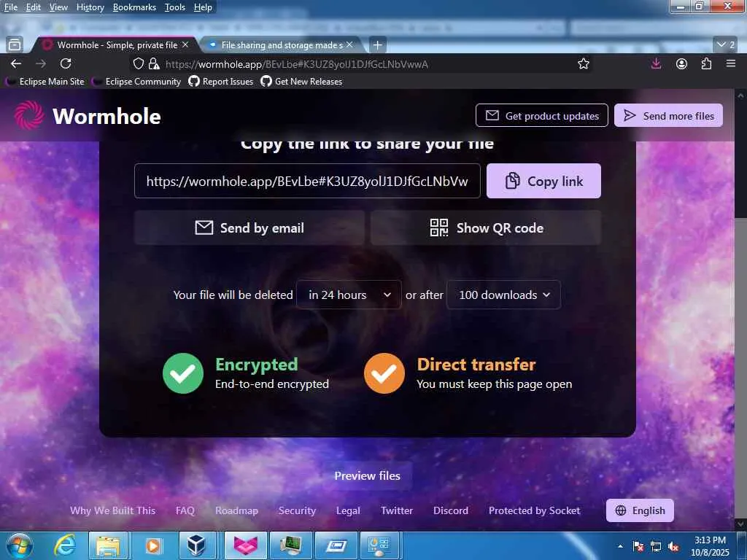The height and width of the screenshot is (560, 747).
Task: Click Send by email button
Action: click(x=249, y=227)
